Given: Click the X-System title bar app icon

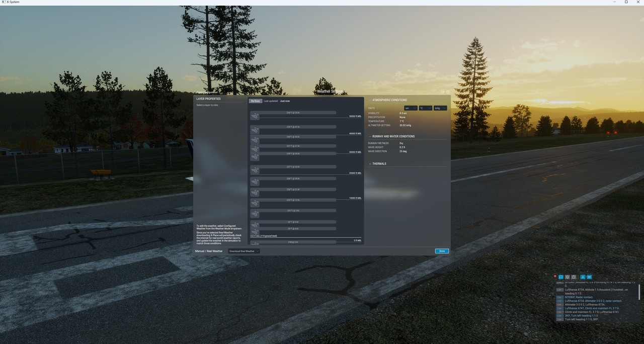Looking at the screenshot, I should click(3, 2).
